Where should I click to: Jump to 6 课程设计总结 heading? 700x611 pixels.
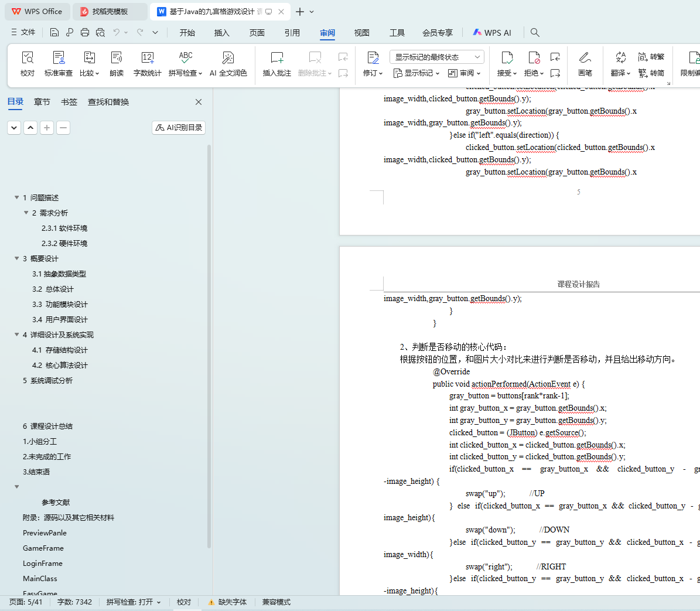click(47, 426)
